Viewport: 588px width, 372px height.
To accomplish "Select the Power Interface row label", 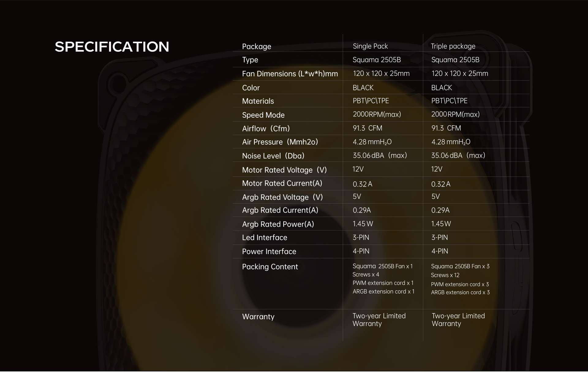I will coord(269,252).
